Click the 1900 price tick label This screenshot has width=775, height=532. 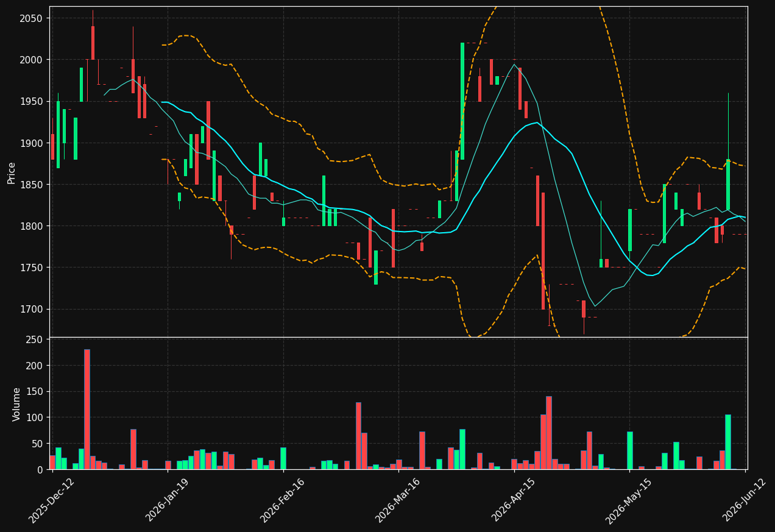tap(31, 143)
